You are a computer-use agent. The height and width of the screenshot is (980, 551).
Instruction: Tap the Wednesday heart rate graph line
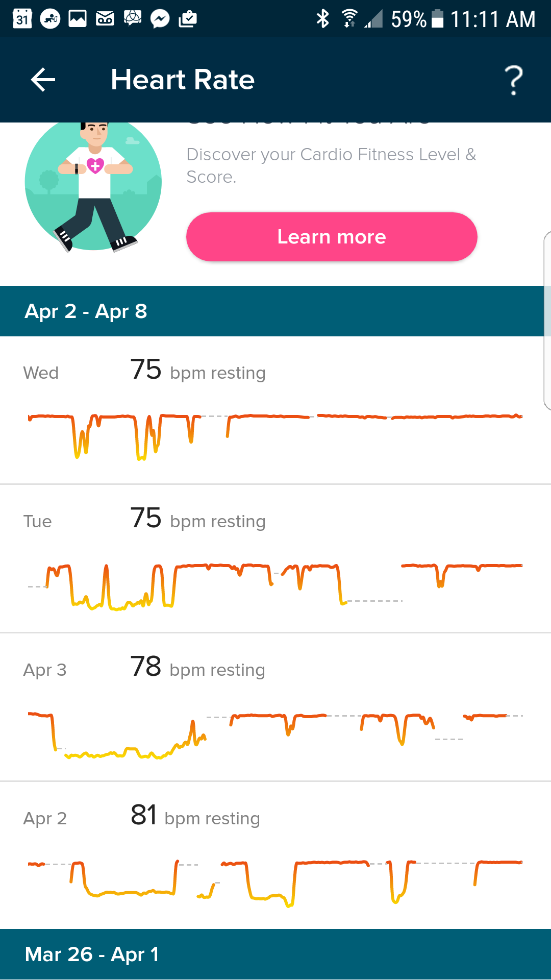275,429
